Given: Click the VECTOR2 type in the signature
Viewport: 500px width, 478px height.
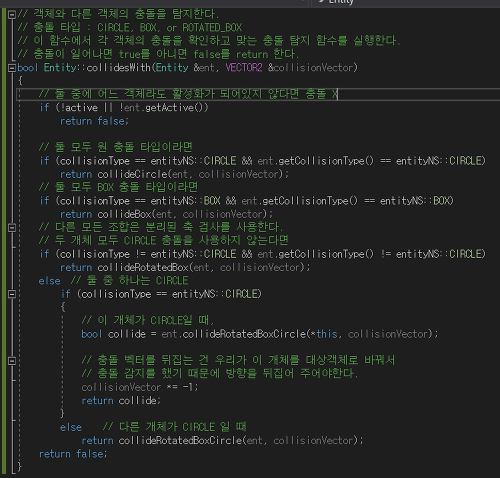Looking at the screenshot, I should point(244,68).
